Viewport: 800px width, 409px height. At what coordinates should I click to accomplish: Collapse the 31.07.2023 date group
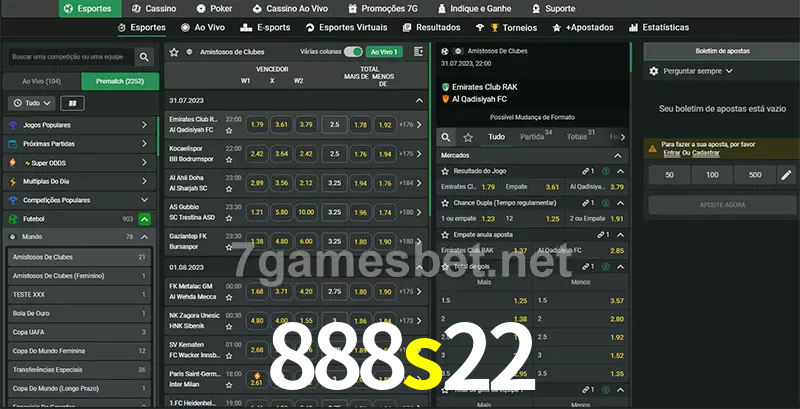[x=419, y=101]
